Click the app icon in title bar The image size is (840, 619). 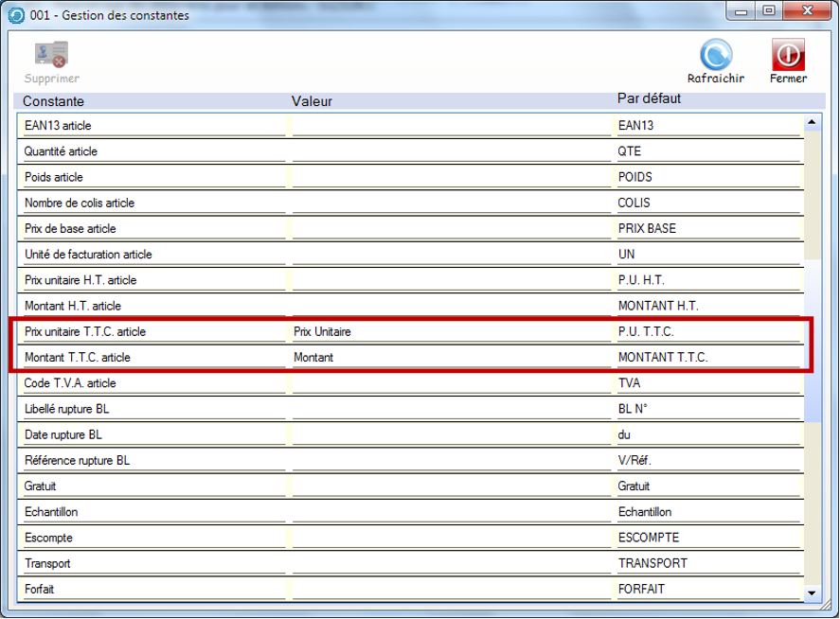click(x=15, y=15)
